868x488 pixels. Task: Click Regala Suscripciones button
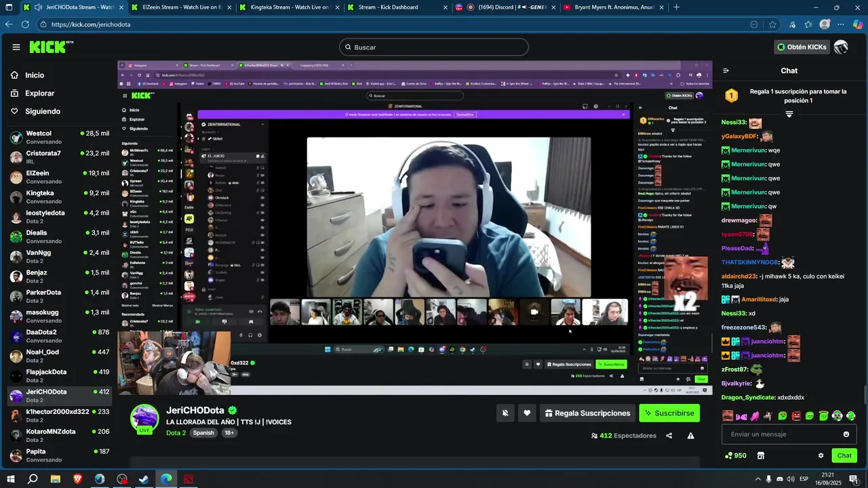pyautogui.click(x=588, y=413)
